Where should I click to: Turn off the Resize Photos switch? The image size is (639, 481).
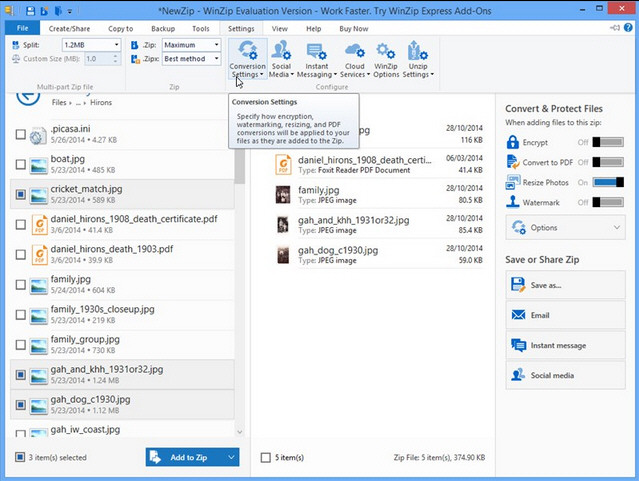point(608,182)
